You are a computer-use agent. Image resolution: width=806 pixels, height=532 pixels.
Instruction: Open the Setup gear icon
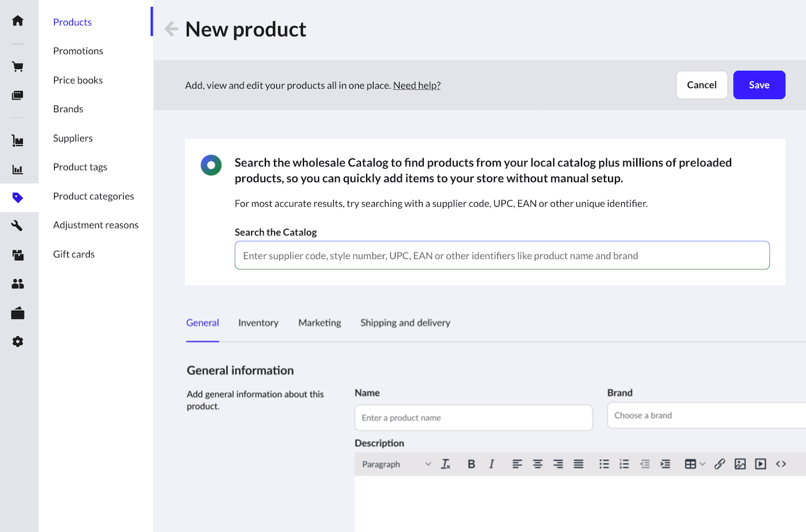(18, 341)
